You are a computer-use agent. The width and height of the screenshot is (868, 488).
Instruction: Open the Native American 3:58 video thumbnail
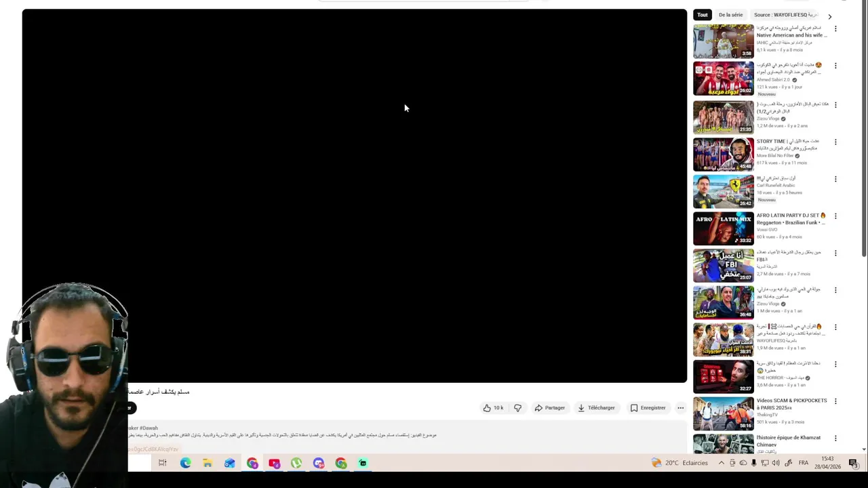point(723,41)
